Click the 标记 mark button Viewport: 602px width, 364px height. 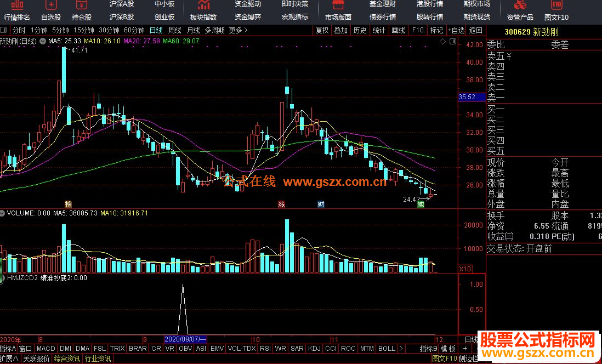tap(436, 30)
